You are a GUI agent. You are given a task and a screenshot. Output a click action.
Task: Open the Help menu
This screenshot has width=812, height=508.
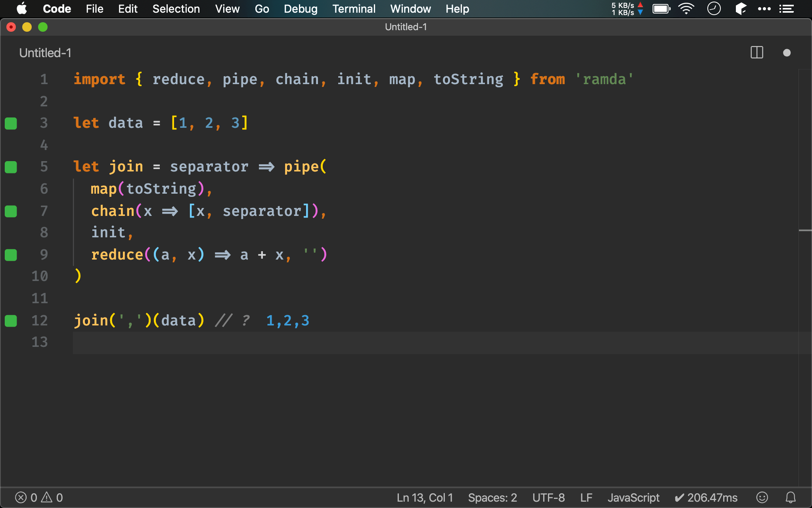tap(457, 9)
